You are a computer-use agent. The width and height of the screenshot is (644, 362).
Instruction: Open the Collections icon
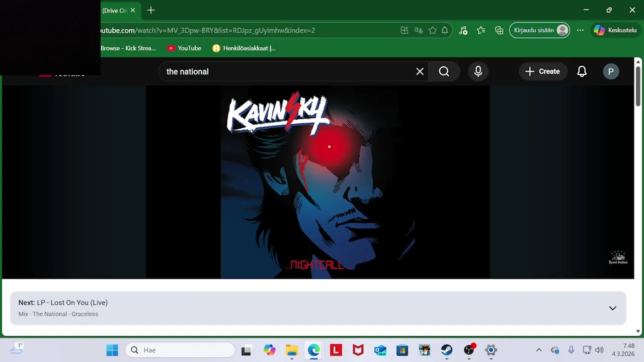[x=499, y=30]
